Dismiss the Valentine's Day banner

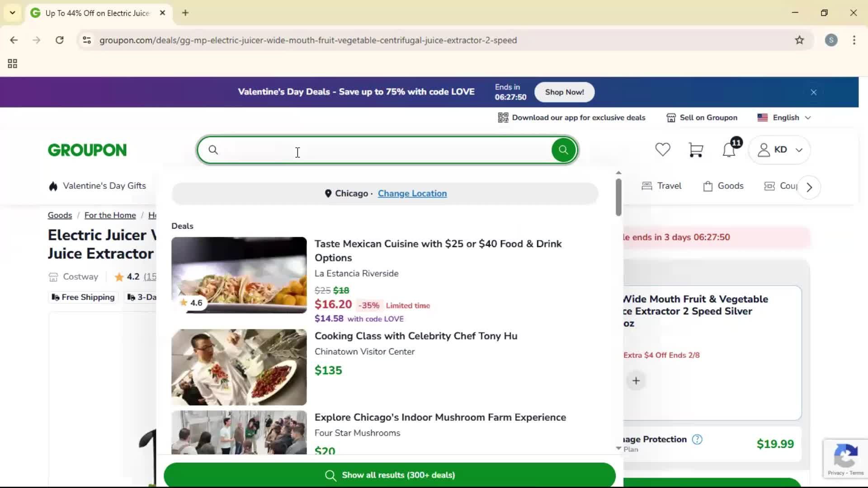(814, 92)
